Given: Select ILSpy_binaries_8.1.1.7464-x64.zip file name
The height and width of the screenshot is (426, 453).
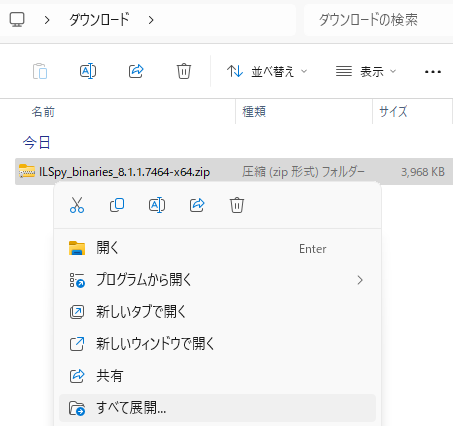Looking at the screenshot, I should (x=125, y=172).
